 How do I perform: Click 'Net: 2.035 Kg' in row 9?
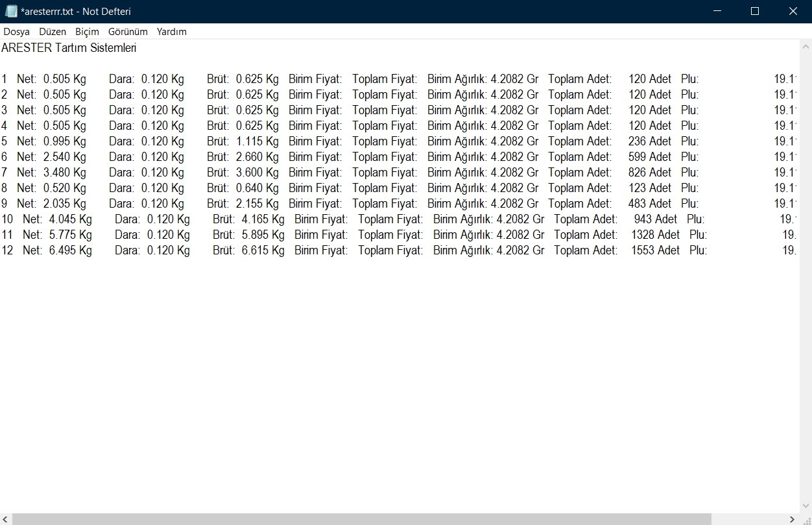point(51,203)
